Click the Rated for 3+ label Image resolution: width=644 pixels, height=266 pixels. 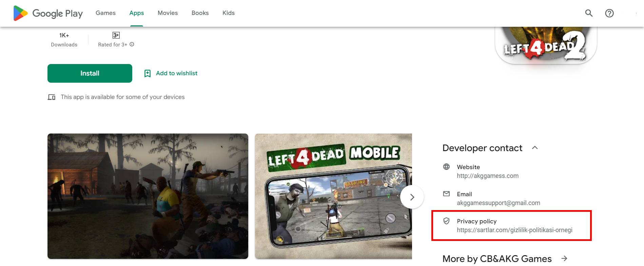(113, 45)
